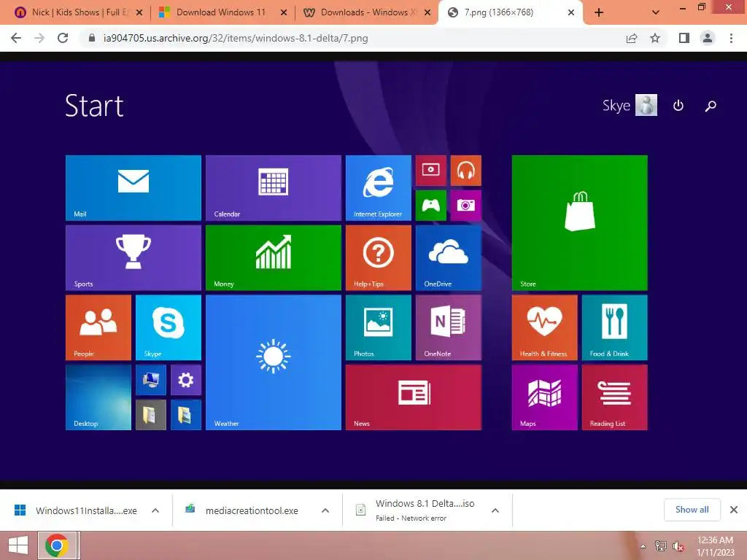Viewport: 747px width, 560px height.
Task: Open the Windows11Installa....exe download item
Action: (76, 510)
